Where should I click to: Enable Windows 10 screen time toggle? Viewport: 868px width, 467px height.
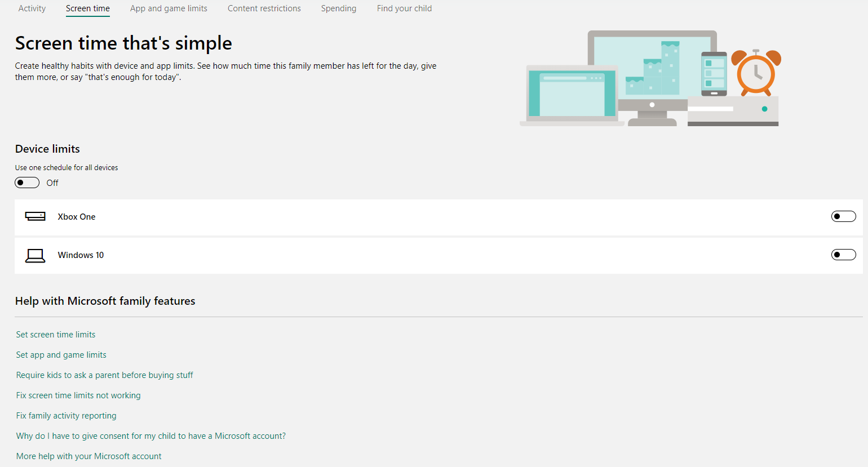[x=843, y=255]
